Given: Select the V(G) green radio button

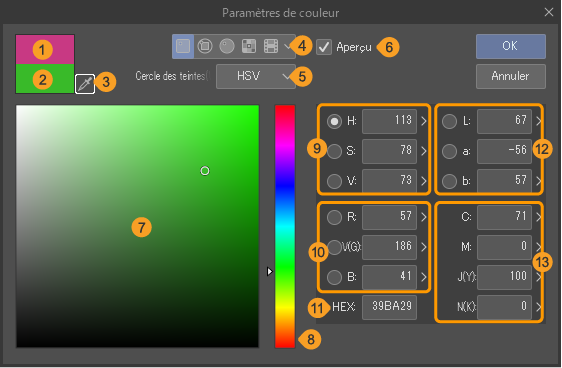Looking at the screenshot, I should click(x=334, y=247).
